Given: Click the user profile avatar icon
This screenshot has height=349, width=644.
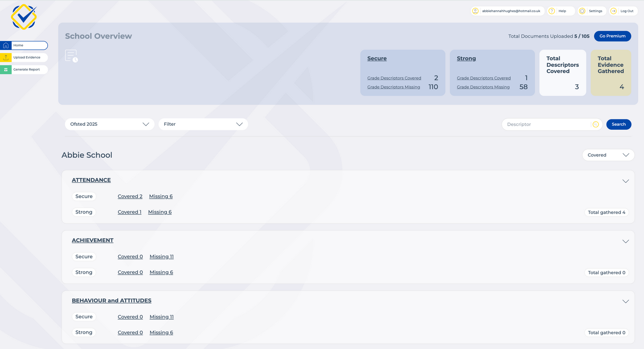Looking at the screenshot, I should click(x=475, y=11).
